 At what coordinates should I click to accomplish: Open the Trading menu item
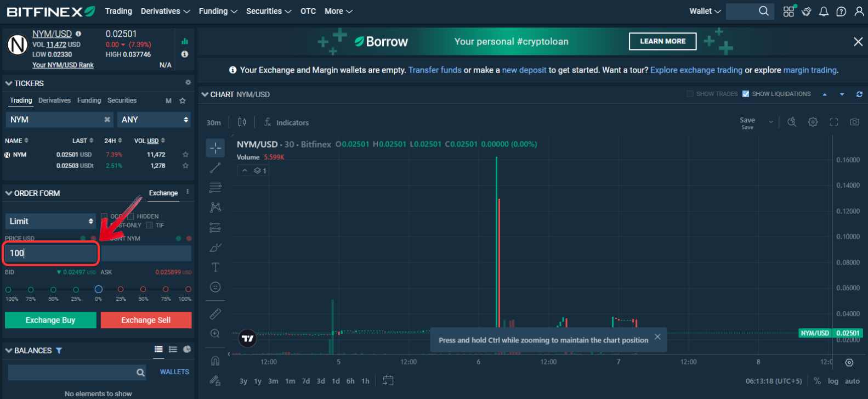[118, 11]
